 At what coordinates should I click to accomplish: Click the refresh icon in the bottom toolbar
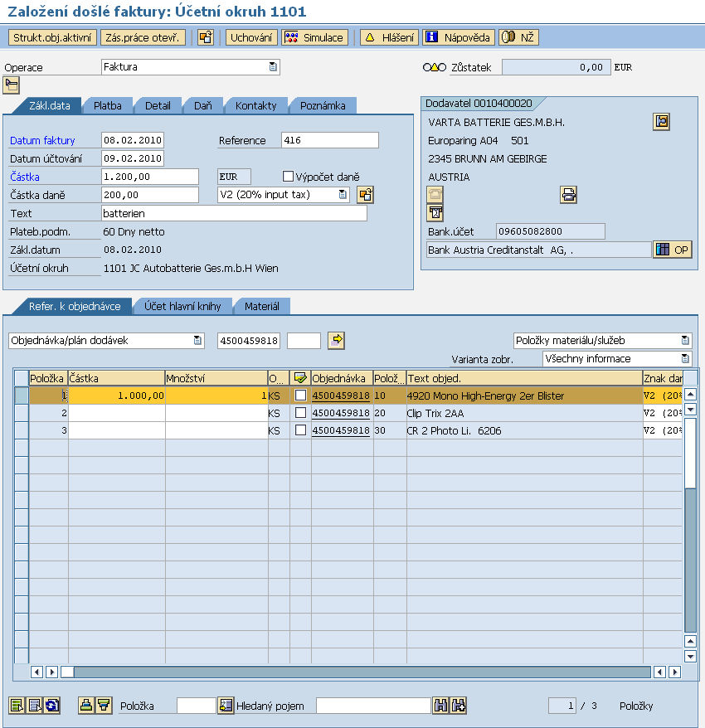[x=52, y=706]
